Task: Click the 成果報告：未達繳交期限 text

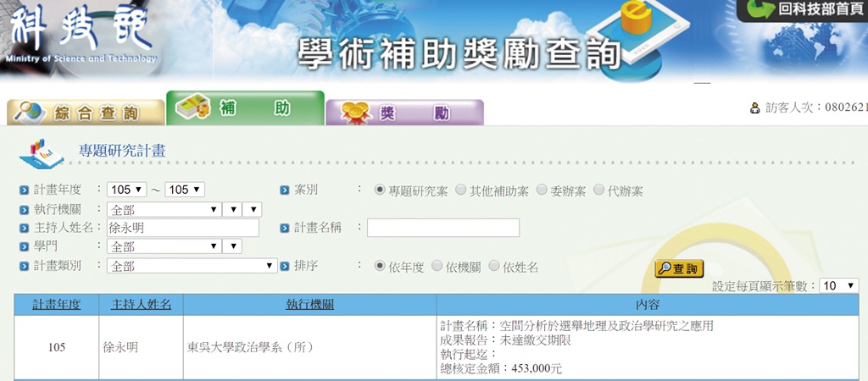Action: point(505,340)
